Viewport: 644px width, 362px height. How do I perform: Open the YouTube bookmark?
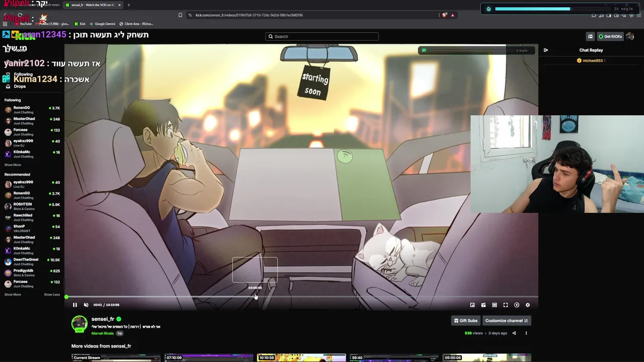click(23, 24)
